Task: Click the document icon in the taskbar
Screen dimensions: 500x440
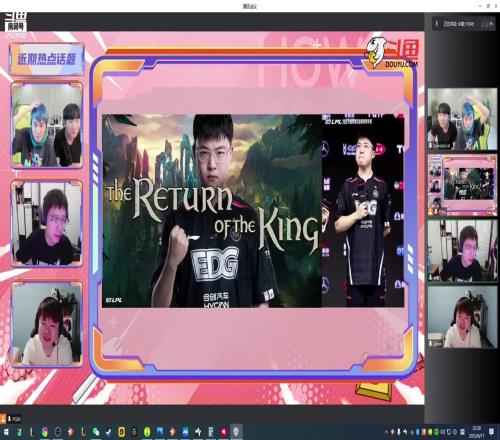Action: pos(211,432)
